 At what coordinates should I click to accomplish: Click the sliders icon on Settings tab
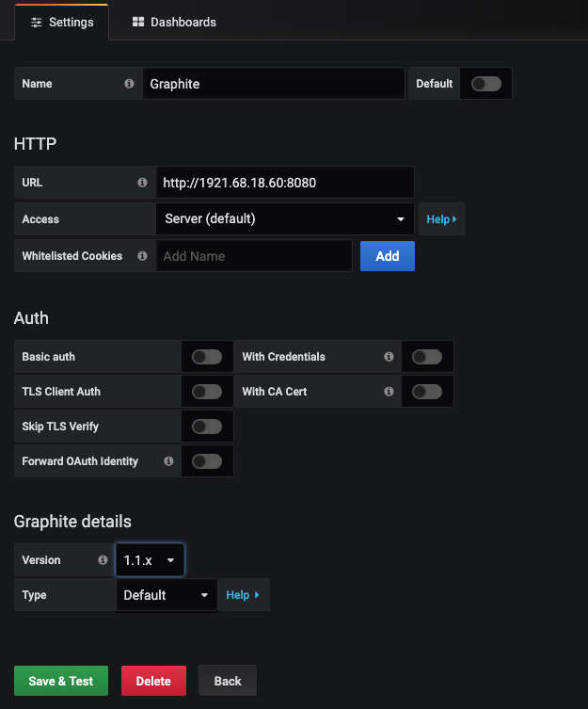(x=37, y=23)
